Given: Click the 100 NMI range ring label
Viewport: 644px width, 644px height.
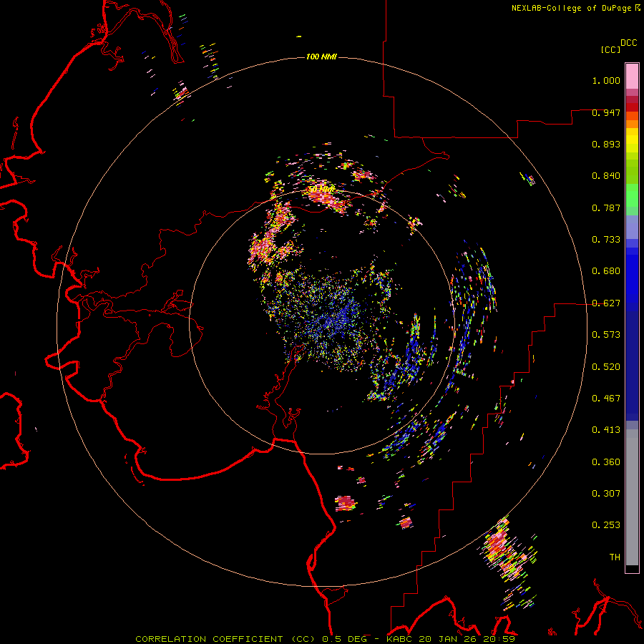Looking at the screenshot, I should click(321, 57).
